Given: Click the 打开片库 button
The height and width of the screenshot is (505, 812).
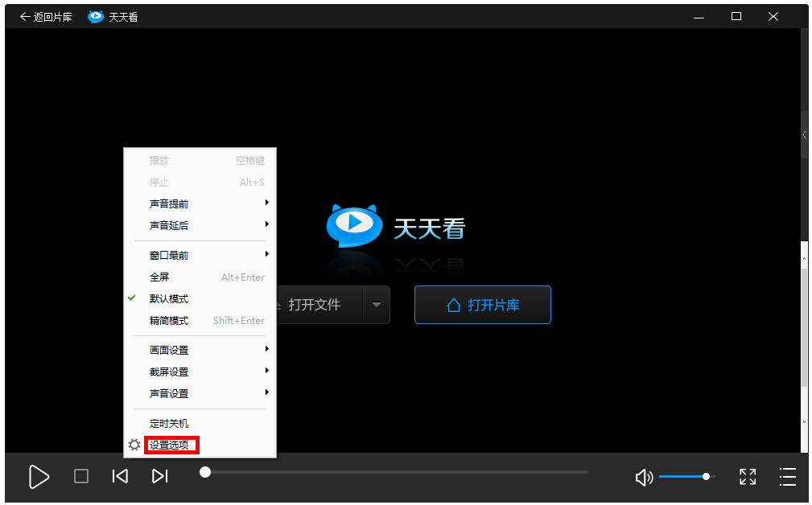Looking at the screenshot, I should click(483, 305).
